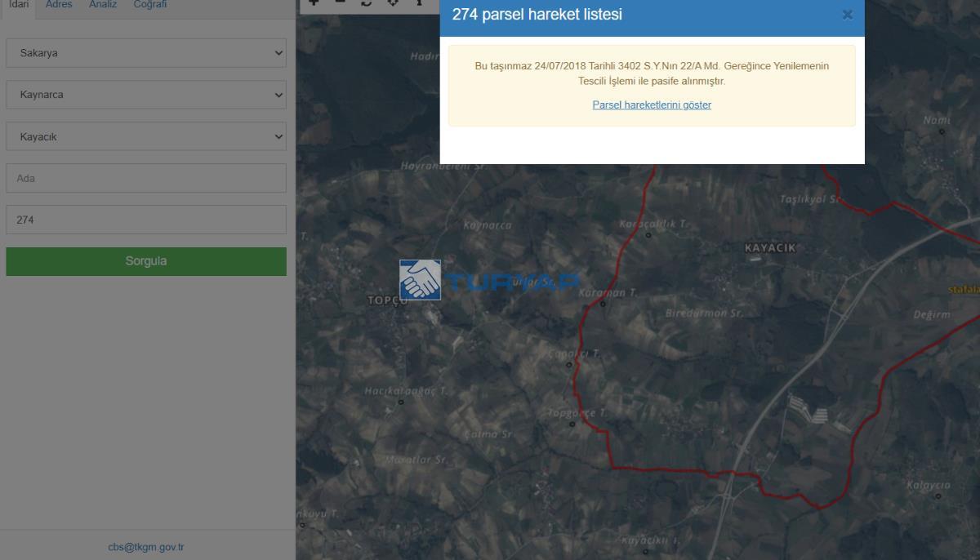Click the zoom out minus icon
The height and width of the screenshot is (560, 980).
(x=341, y=2)
